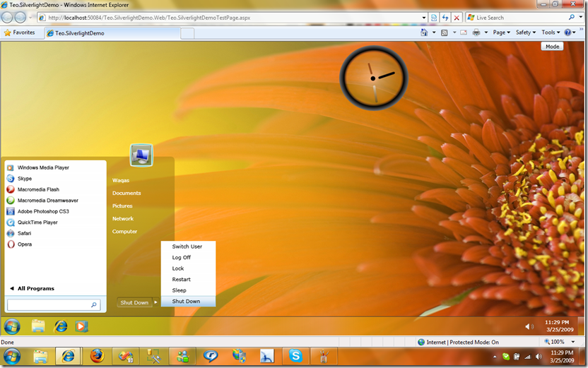Launch Opera from the start menu
This screenshot has height=368, width=588.
25,244
